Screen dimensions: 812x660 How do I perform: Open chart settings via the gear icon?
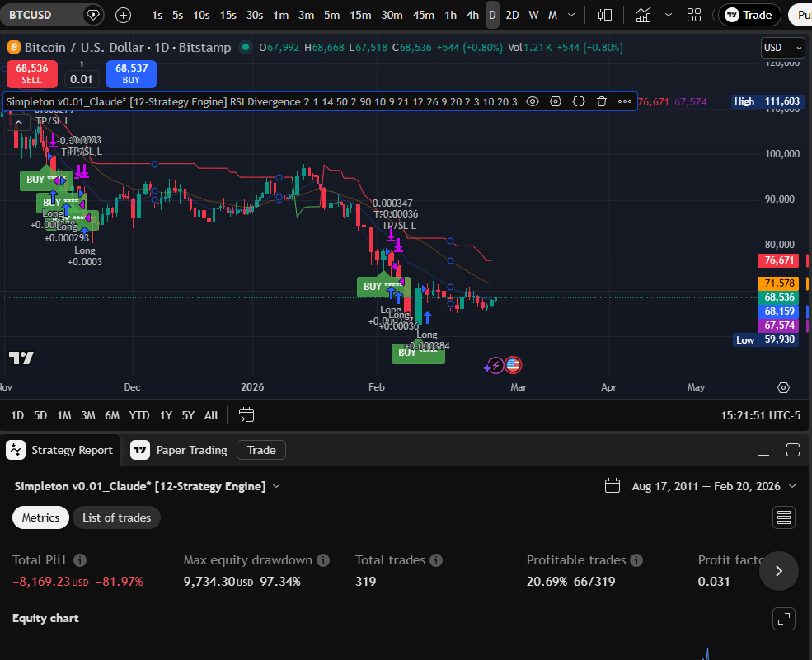(556, 101)
